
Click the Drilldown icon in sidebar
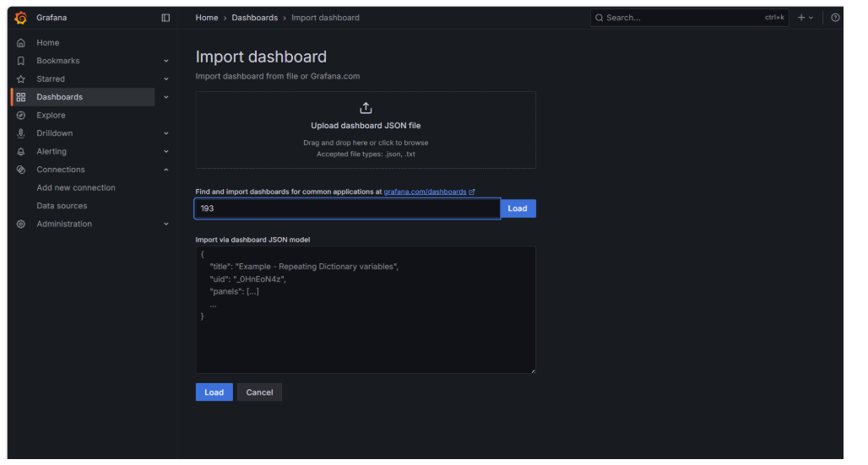pos(21,133)
